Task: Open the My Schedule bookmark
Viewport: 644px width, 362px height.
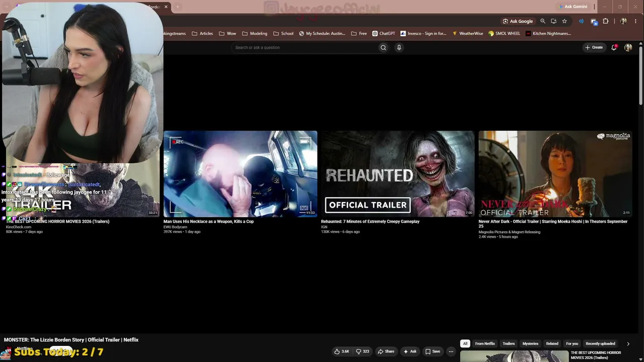Action: point(322,34)
